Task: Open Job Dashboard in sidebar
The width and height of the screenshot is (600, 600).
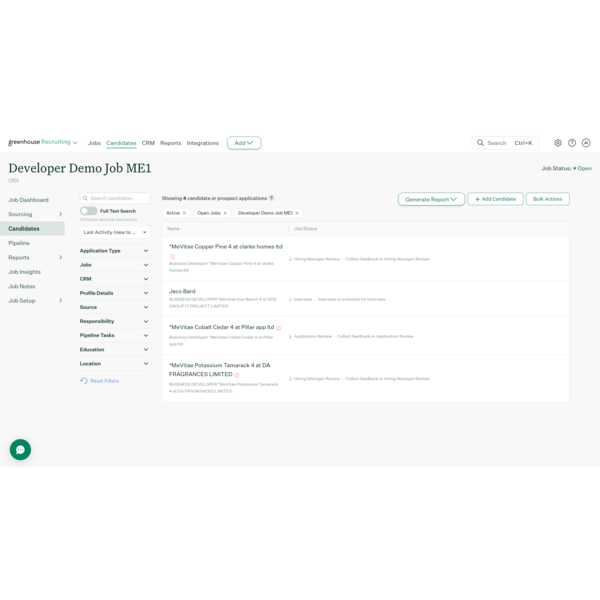Action: click(x=28, y=200)
